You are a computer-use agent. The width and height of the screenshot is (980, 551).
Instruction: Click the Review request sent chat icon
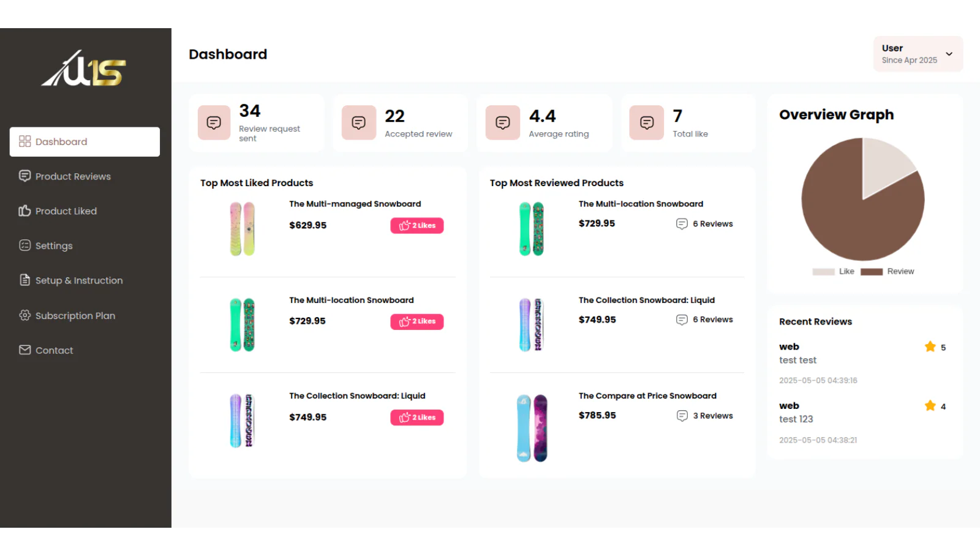(214, 122)
